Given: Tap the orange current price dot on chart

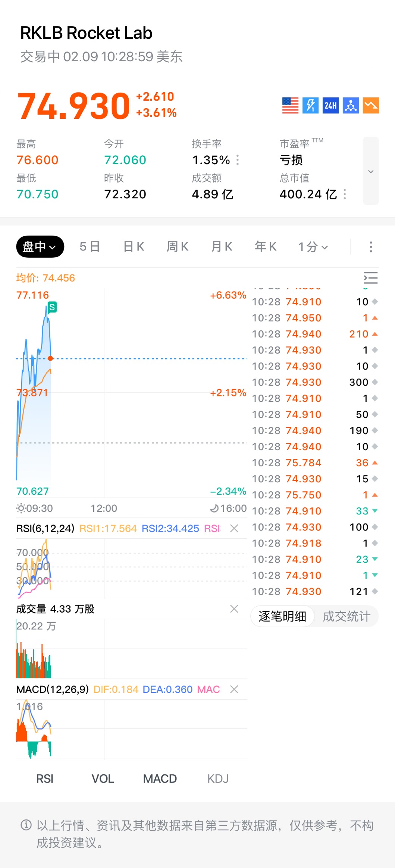Looking at the screenshot, I should pos(50,358).
